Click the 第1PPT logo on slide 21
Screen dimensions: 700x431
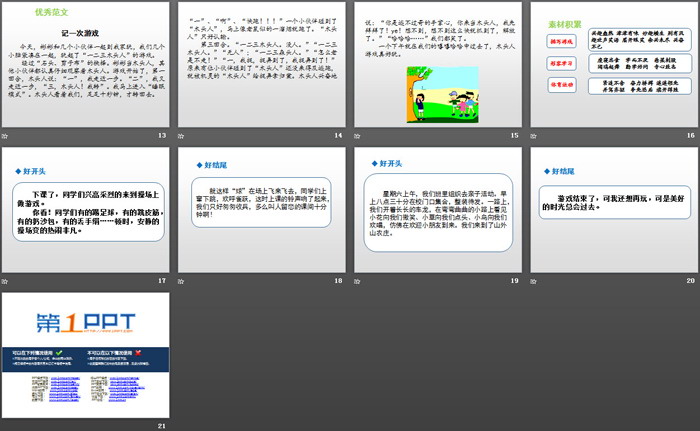84,324
